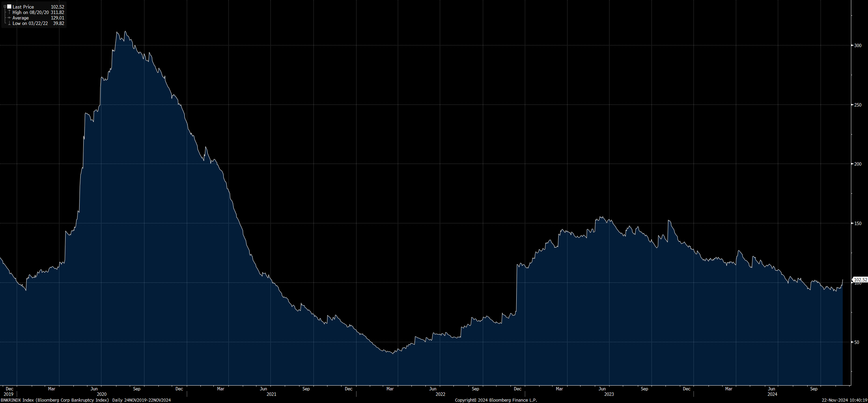868x403 pixels.
Task: Click the Average legend label
Action: [20, 18]
